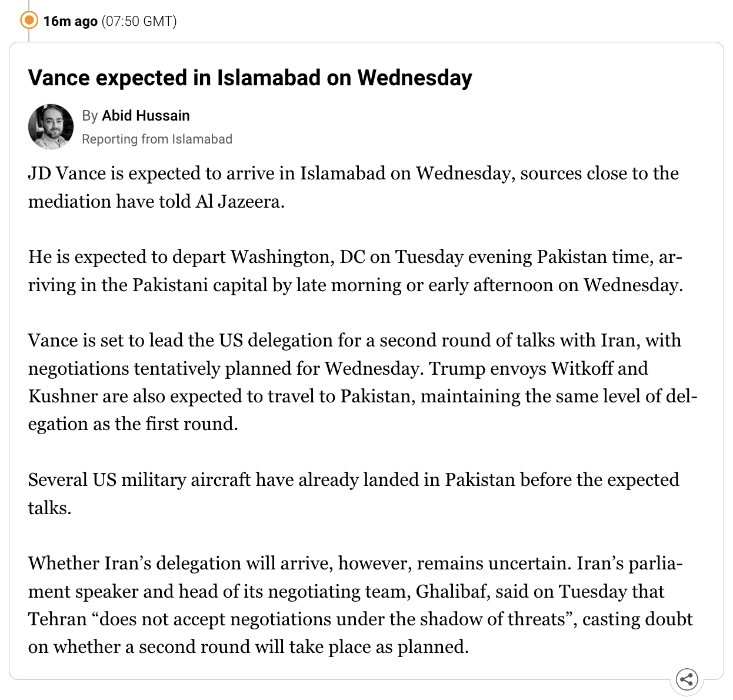Click the words 'Washington, DC' in second paragraph
The image size is (733, 700).
(x=298, y=257)
